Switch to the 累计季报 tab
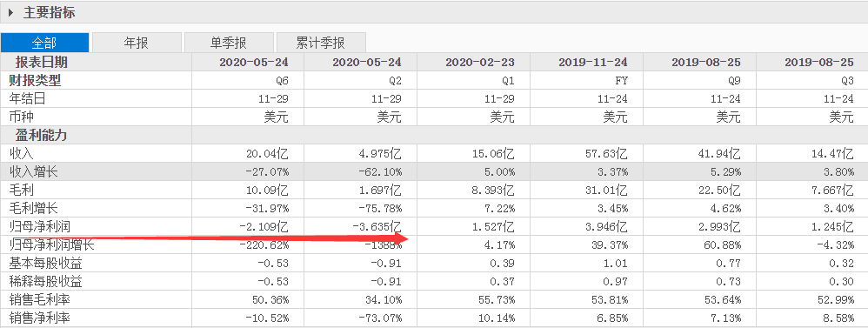868x328 pixels. pos(321,43)
